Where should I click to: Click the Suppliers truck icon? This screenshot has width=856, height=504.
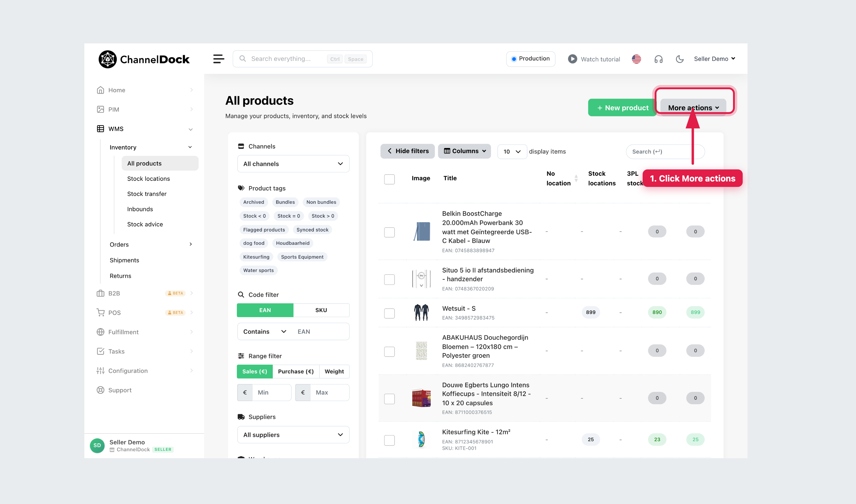click(241, 417)
